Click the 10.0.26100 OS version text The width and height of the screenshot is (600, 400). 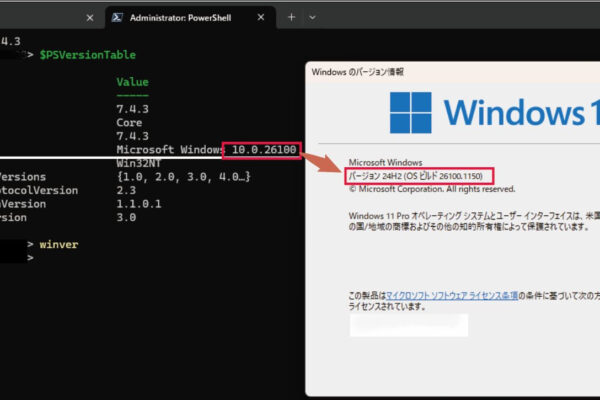coord(264,150)
